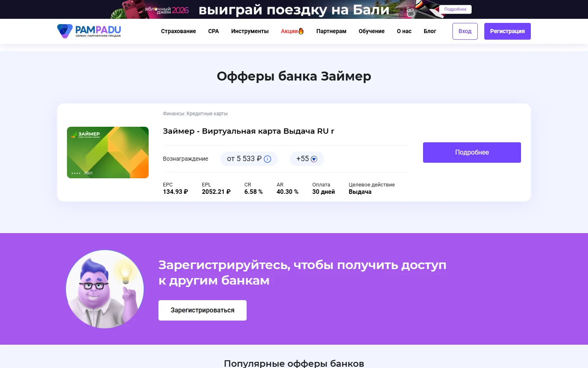Screen dimensions: 588x368
Task: Click the Зарегистрироваться button
Action: click(203, 310)
